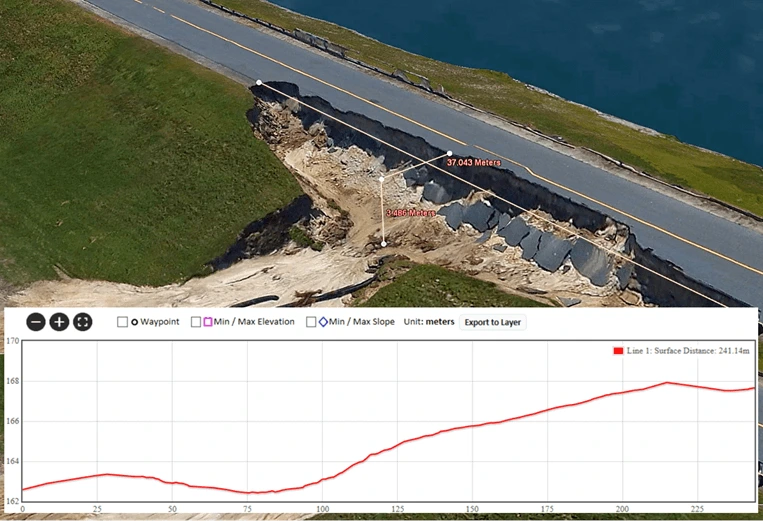Click top vertex of 3.486 Meters line
The image size is (763, 521).
tap(382, 180)
